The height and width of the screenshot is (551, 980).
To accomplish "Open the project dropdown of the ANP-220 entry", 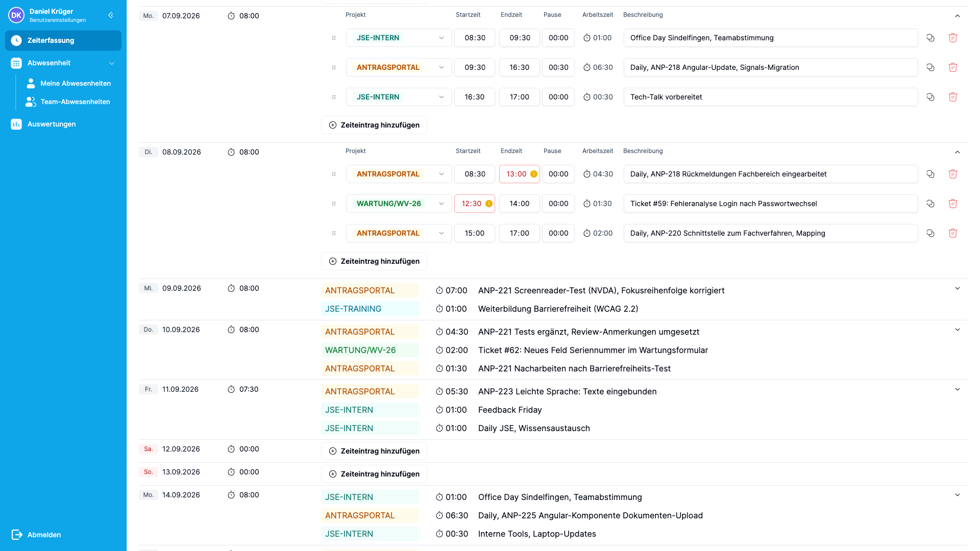I will click(x=399, y=233).
